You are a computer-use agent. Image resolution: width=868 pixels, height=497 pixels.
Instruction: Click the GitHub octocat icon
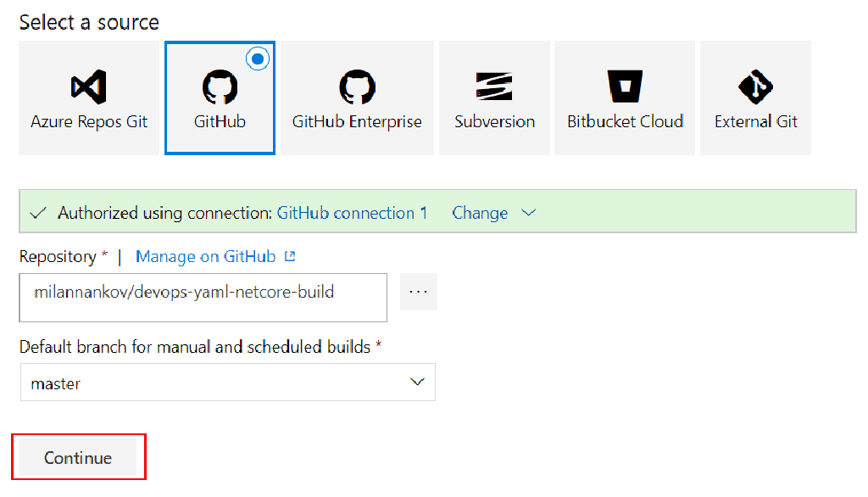point(220,85)
